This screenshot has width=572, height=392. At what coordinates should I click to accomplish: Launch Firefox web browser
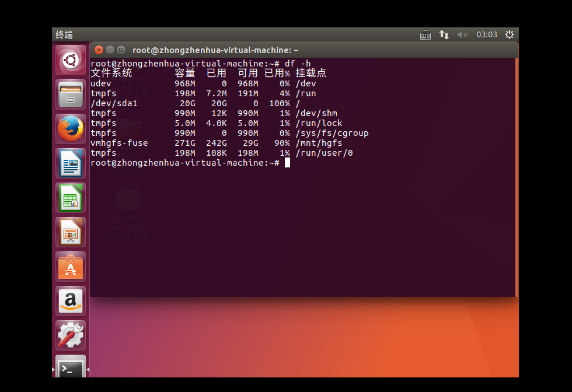pos(71,129)
